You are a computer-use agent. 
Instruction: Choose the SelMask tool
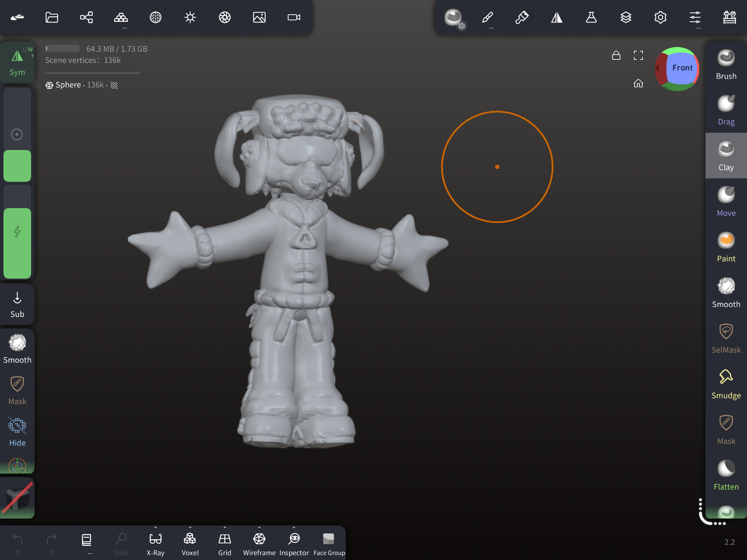click(726, 338)
